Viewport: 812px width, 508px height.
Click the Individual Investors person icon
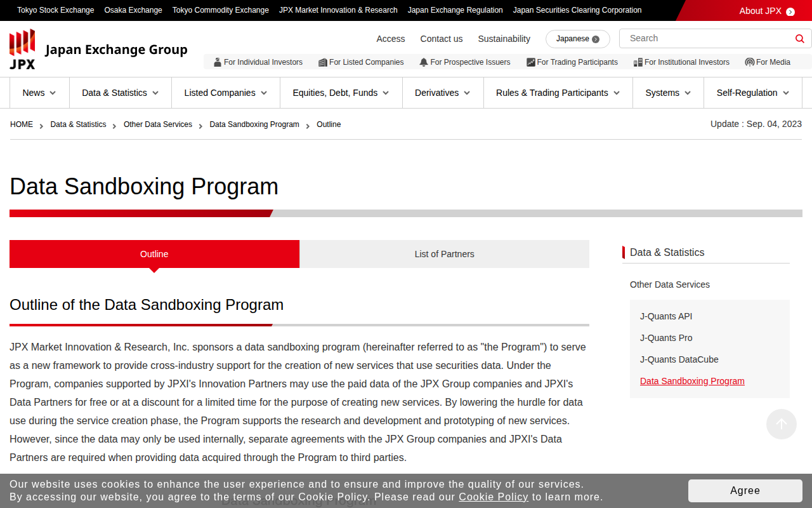(x=218, y=62)
